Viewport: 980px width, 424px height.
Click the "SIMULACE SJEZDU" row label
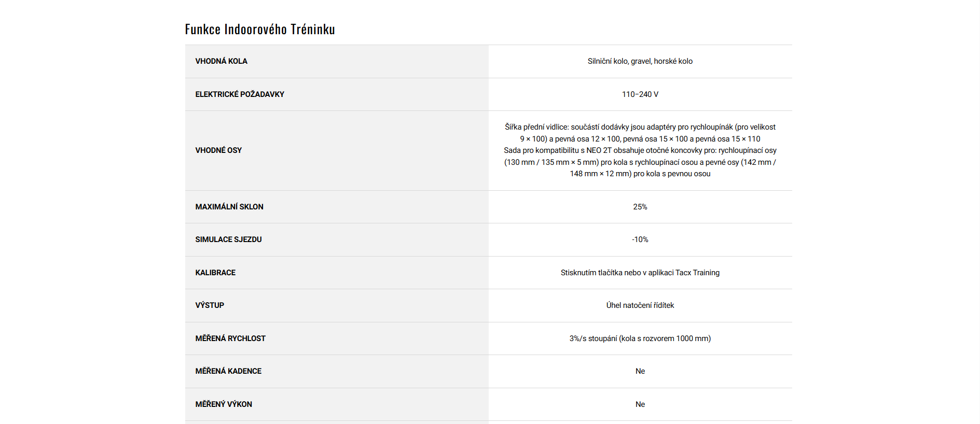(x=228, y=239)
